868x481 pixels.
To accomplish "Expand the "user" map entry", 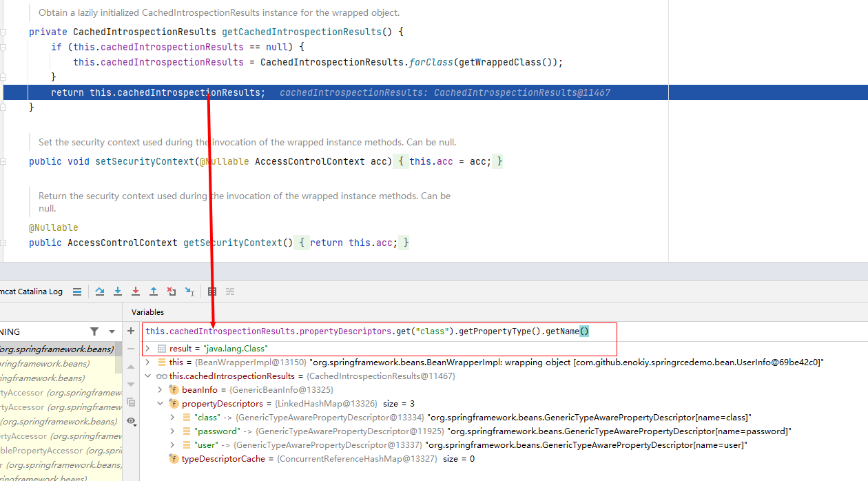I will pos(173,445).
